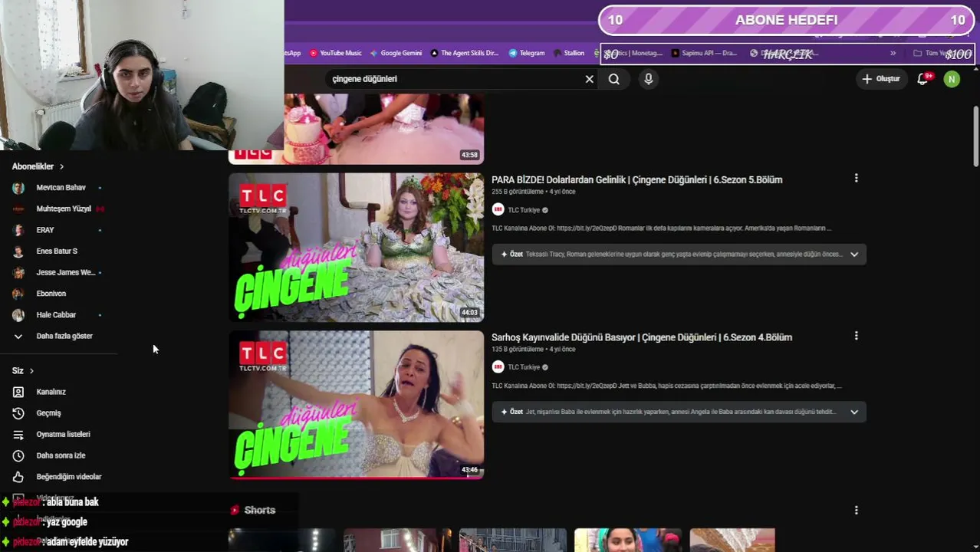Open more options for PARA BİZDE video

tap(856, 178)
